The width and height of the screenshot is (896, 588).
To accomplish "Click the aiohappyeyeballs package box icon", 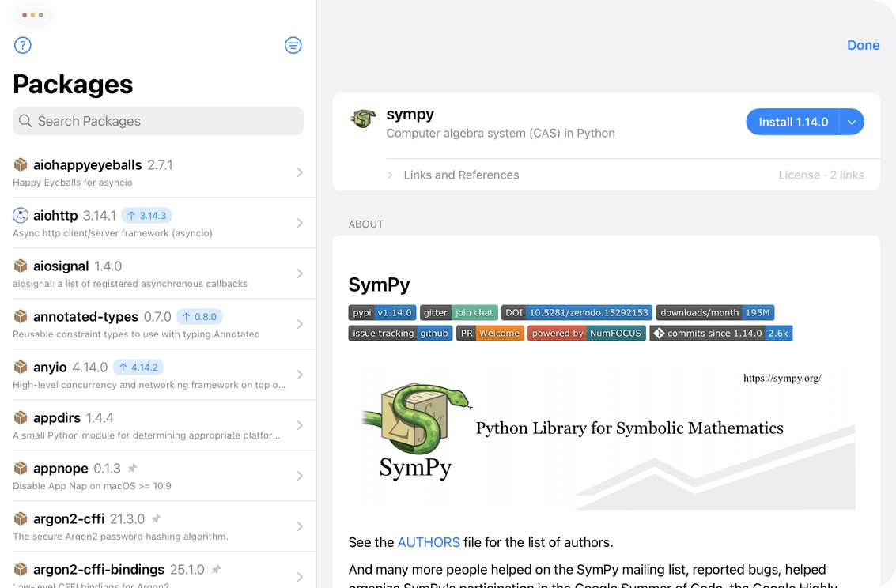I will click(x=21, y=165).
